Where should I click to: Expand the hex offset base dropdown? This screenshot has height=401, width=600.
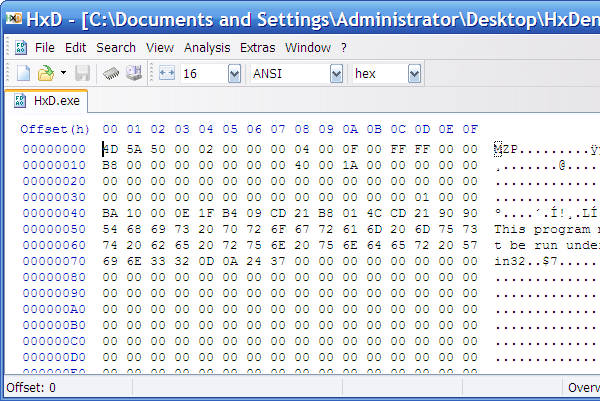point(414,73)
